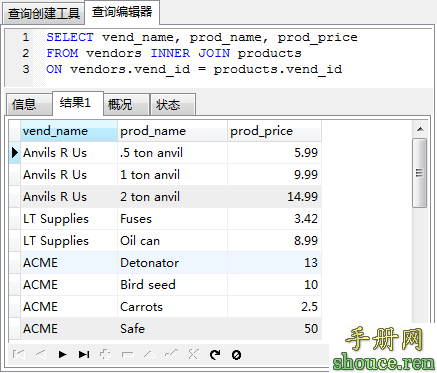Select Anvils R Us in 2 ton row
The height and width of the screenshot is (373, 437).
click(69, 197)
